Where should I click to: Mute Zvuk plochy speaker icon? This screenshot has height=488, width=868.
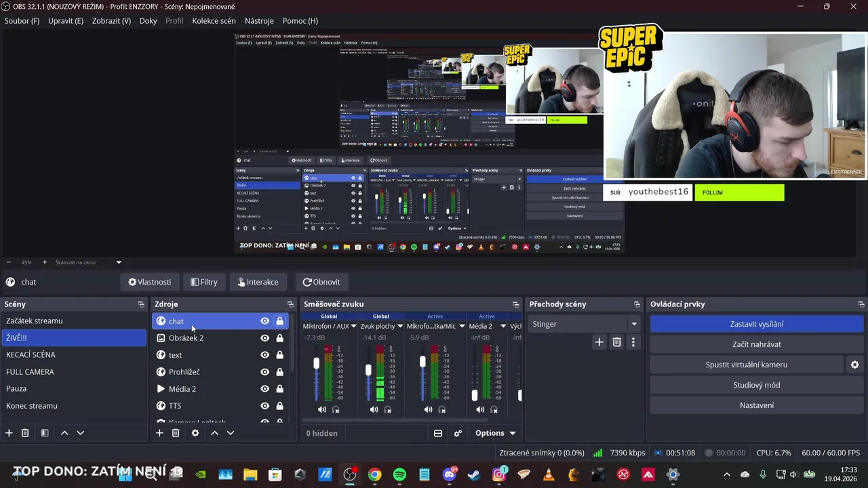coord(374,409)
